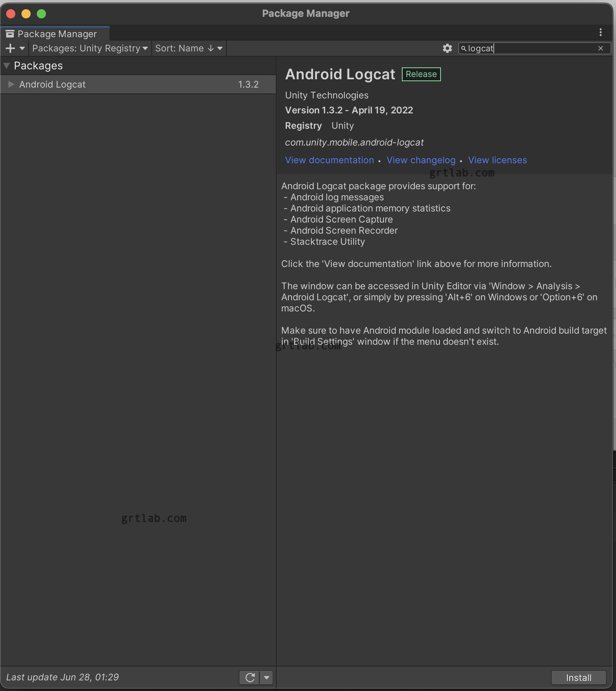616x691 pixels.
Task: Click the refresh package list icon
Action: coord(250,678)
